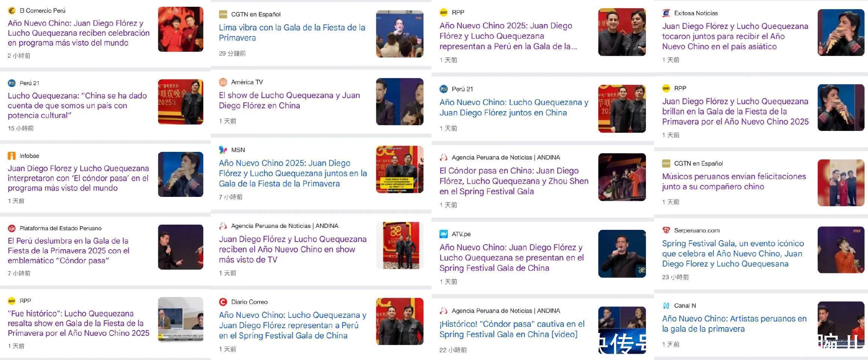Click the Serperuano.com source icon

pyautogui.click(x=666, y=230)
